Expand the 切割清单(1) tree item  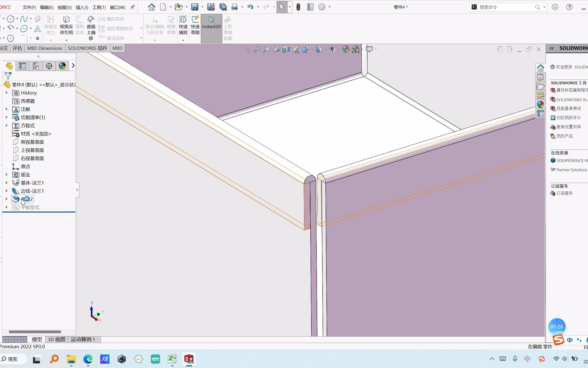coord(6,117)
